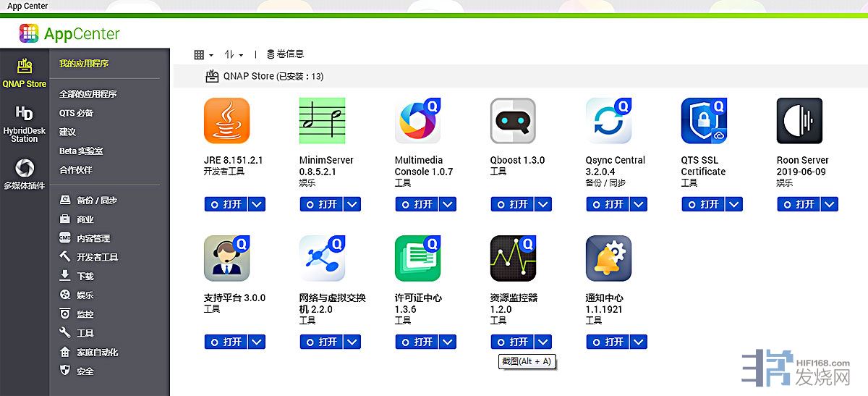The image size is (868, 396).
Task: Click the Qboost robot icon
Action: click(513, 121)
